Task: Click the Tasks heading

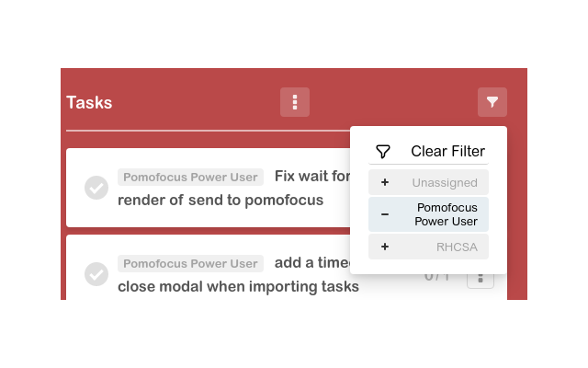Action: (x=89, y=102)
